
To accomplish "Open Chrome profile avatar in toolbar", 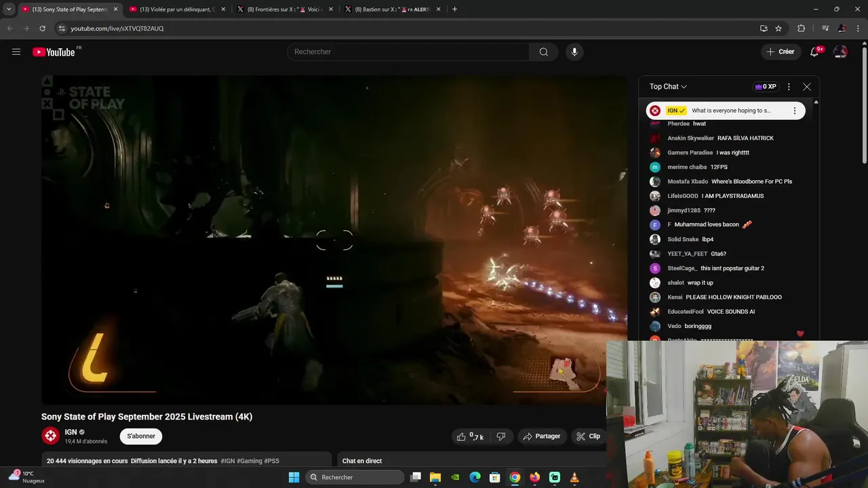I will click(x=842, y=28).
